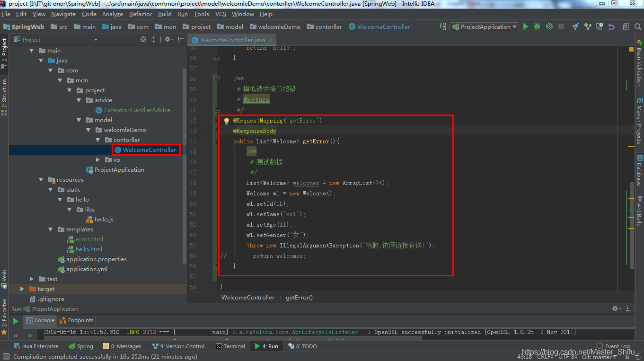Open the Java Enterprise tool window
Image resolution: width=644 pixels, height=361 pixels.
[36, 346]
